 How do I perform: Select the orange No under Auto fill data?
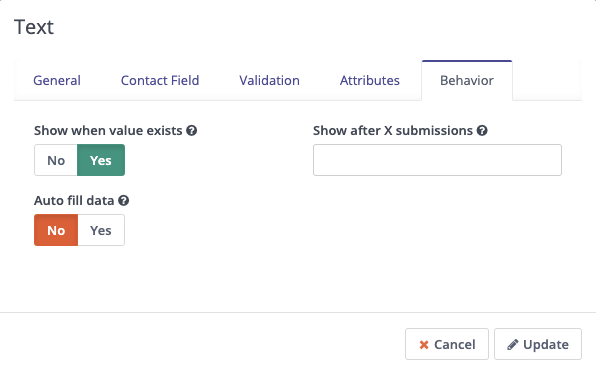coord(56,230)
